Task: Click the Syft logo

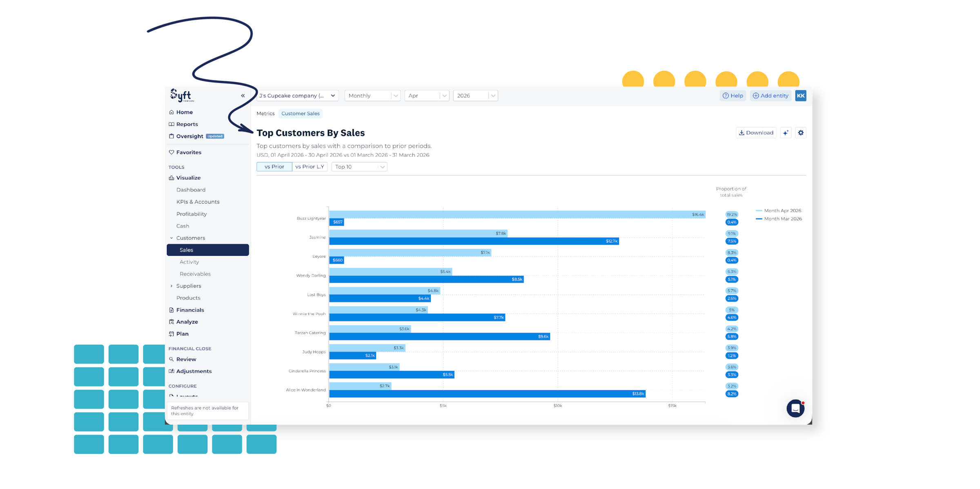Action: 182,95
